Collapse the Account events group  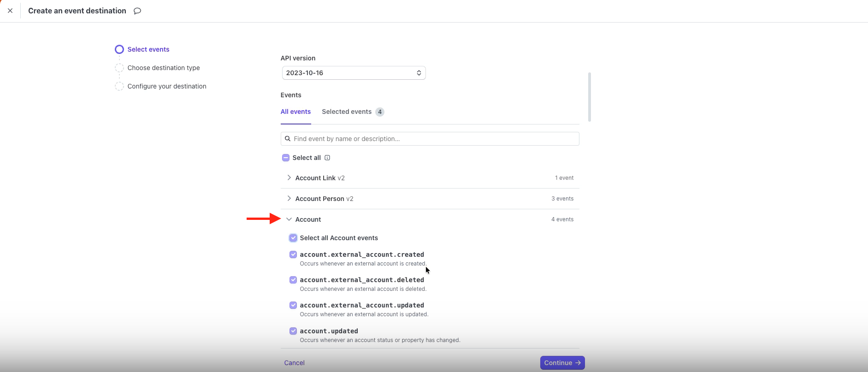point(289,219)
